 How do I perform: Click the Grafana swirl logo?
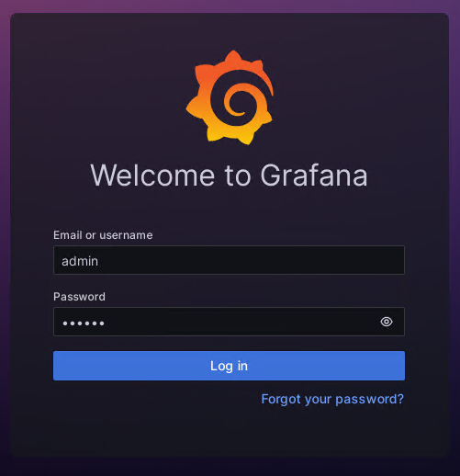pyautogui.click(x=230, y=97)
